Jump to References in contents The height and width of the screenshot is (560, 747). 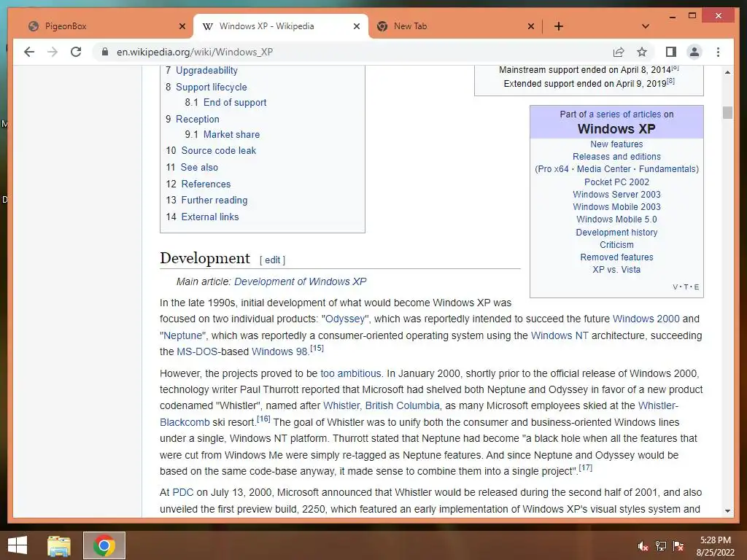(x=206, y=184)
